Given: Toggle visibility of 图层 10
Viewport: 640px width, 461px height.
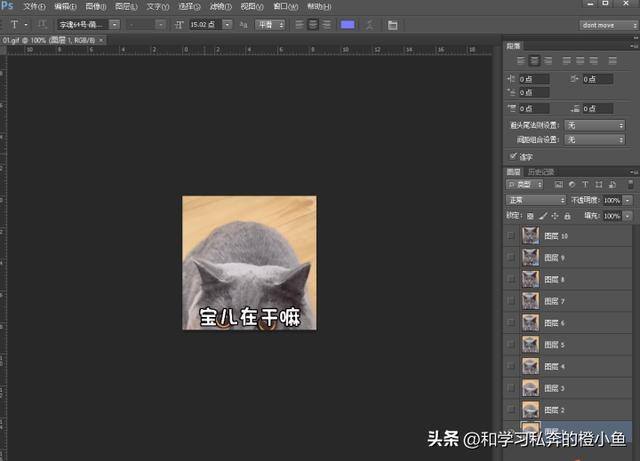Looking at the screenshot, I should [511, 236].
